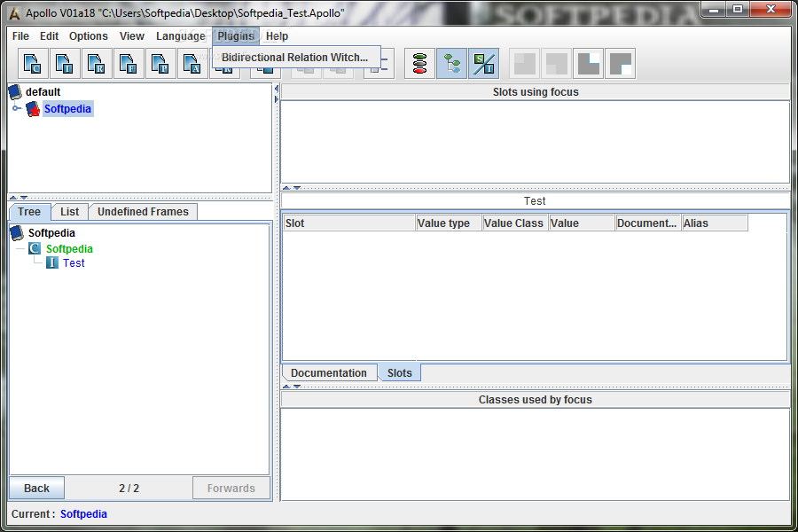Click the Forwards button

coord(231,489)
